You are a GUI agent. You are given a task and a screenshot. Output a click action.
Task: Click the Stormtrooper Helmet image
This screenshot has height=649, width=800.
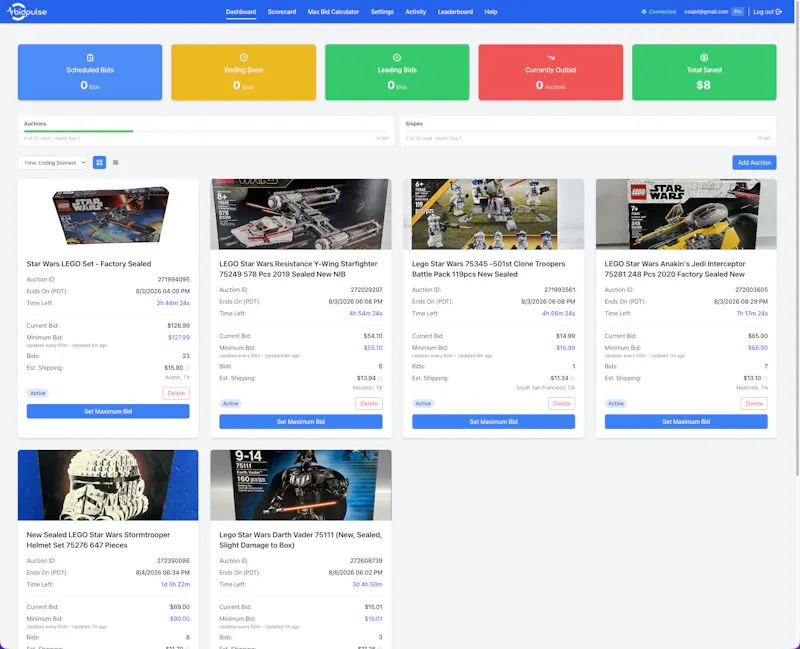[x=108, y=485]
